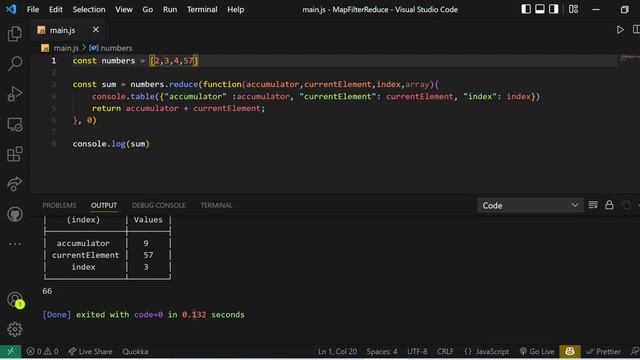Toggle Panel layout icon
Screen dimensions: 640x360
pyautogui.click(x=540, y=9)
